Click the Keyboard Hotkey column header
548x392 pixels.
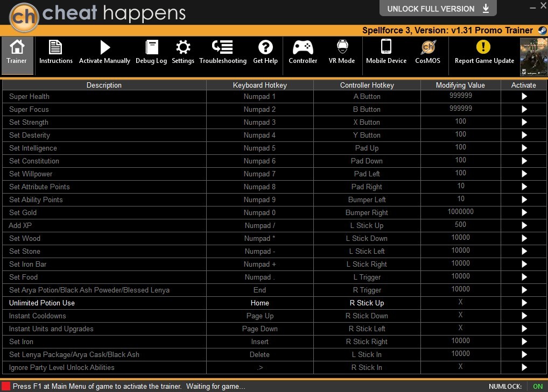click(259, 85)
